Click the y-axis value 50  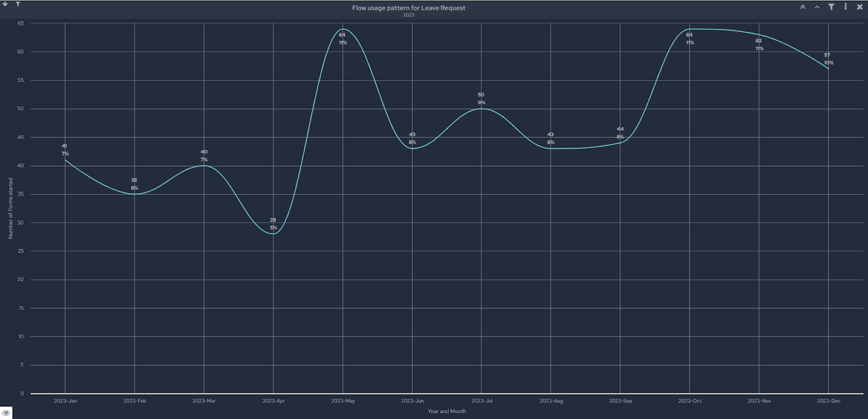(21, 109)
